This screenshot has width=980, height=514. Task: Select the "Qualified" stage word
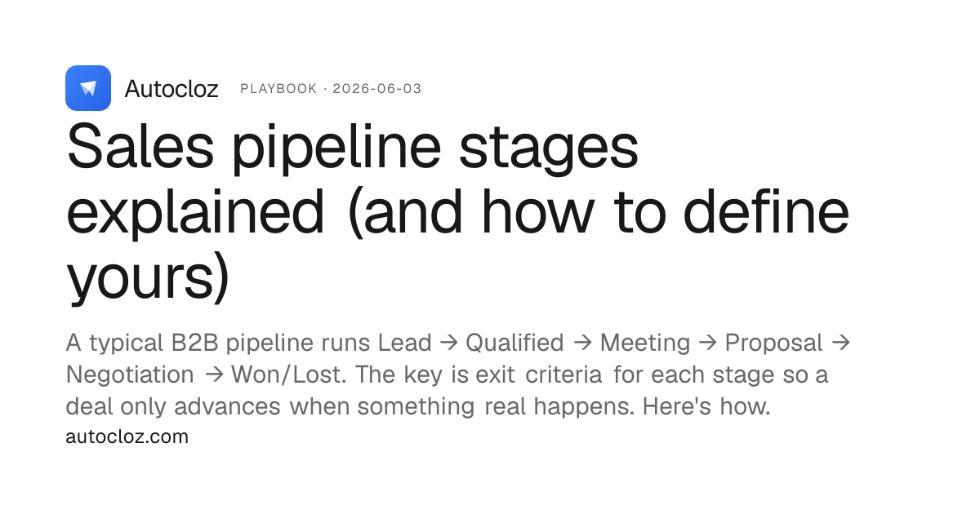point(514,343)
